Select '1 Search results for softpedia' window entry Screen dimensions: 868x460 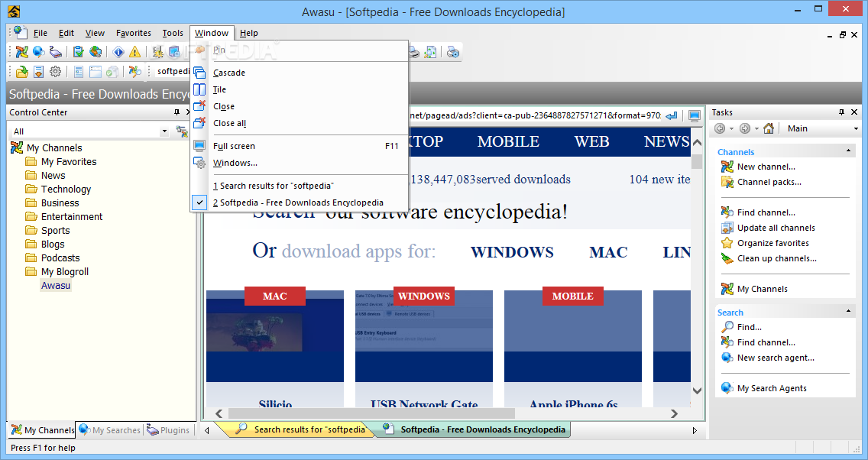pyautogui.click(x=274, y=186)
